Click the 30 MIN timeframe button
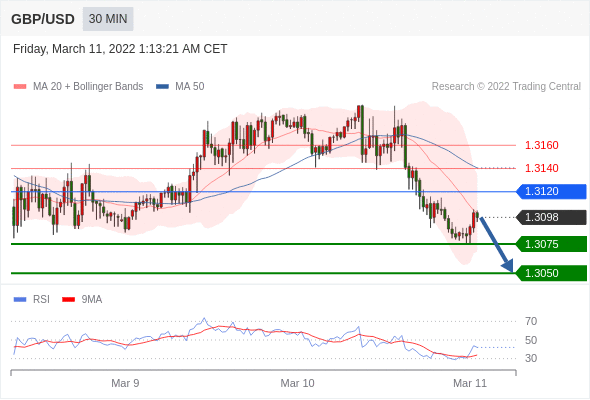590x400 pixels. pyautogui.click(x=108, y=19)
